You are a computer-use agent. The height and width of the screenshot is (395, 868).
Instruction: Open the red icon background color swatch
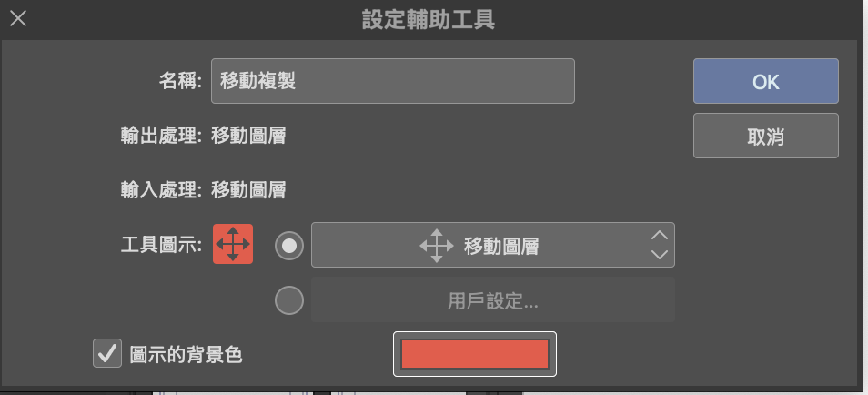[474, 354]
